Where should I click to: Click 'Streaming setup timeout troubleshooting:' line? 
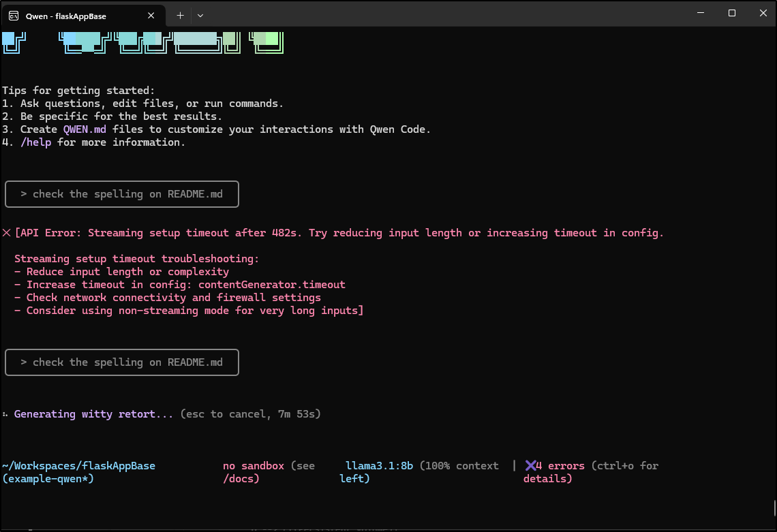click(x=137, y=259)
